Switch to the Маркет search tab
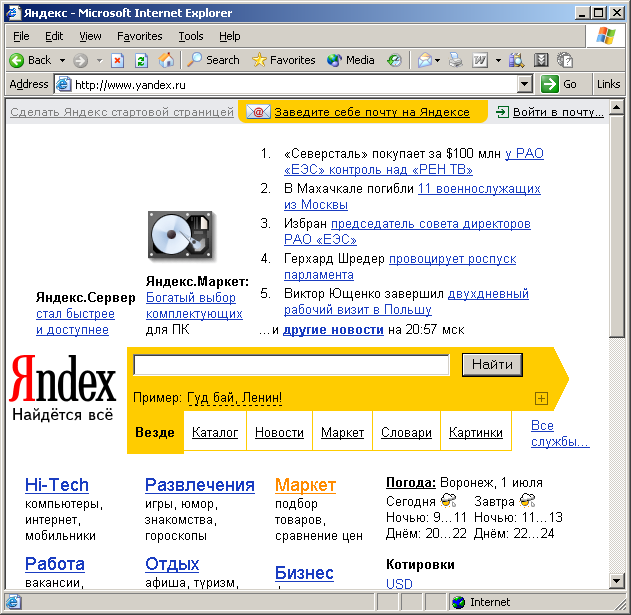Image resolution: width=631 pixels, height=615 pixels. 342,432
